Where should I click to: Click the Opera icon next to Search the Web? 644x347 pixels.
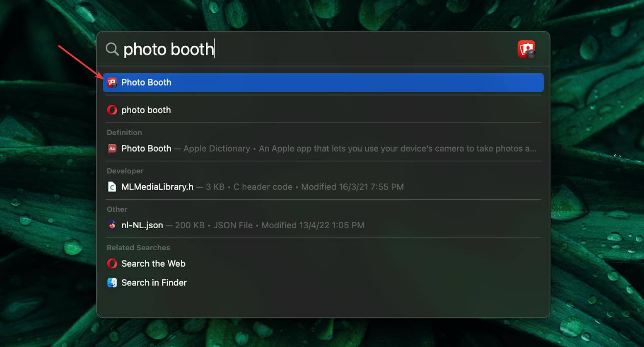pos(111,263)
